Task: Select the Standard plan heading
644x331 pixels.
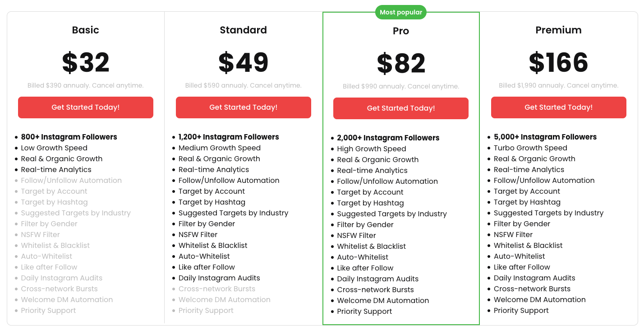Action: point(243,30)
